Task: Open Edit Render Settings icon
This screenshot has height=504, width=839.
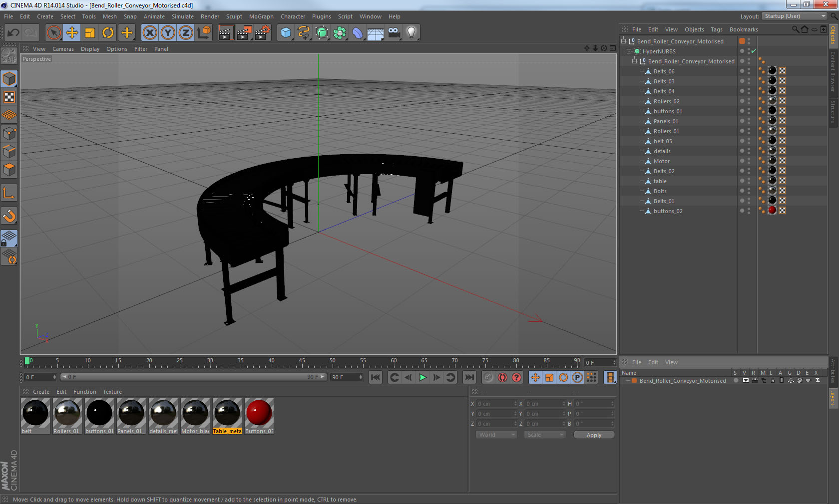Action: coord(262,33)
